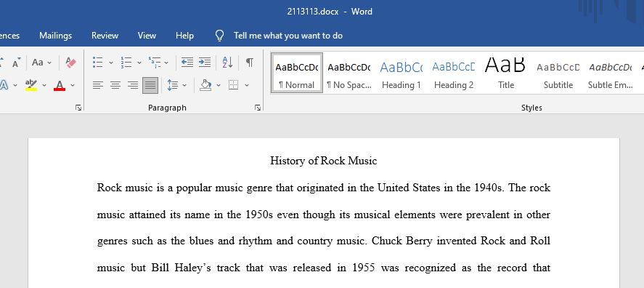Click the lightbulb Tell me icon
Screen dimensions: 644x288
pos(220,36)
